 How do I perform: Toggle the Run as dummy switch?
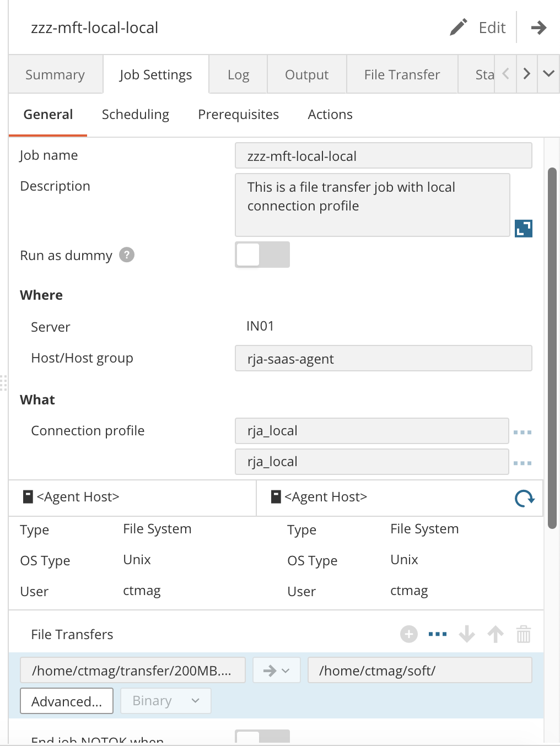coord(262,255)
